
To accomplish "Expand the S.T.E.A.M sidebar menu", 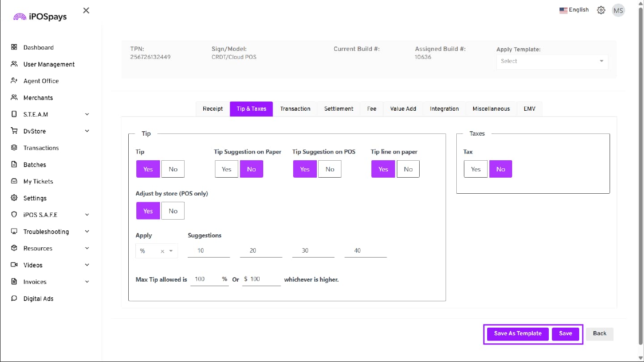I will click(87, 114).
